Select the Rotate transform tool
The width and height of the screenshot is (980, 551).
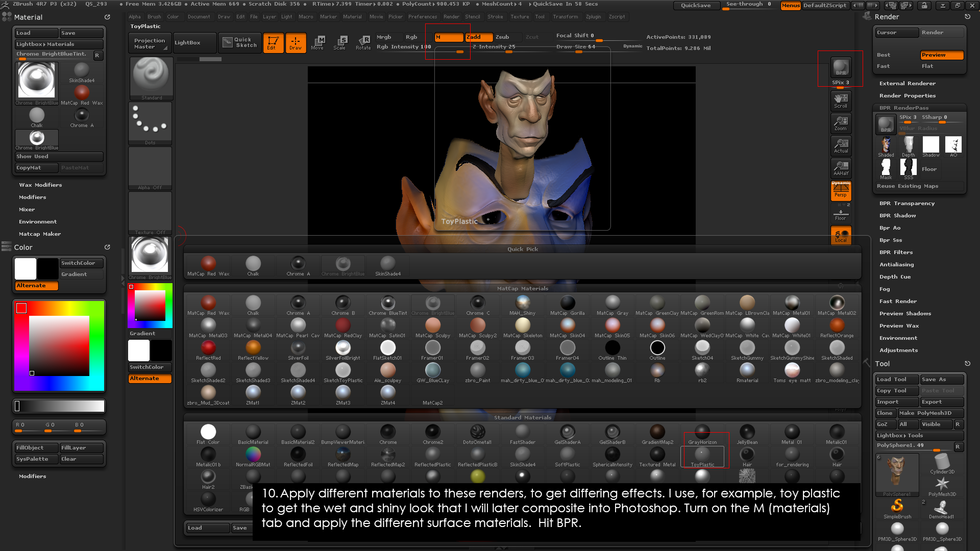pos(363,42)
